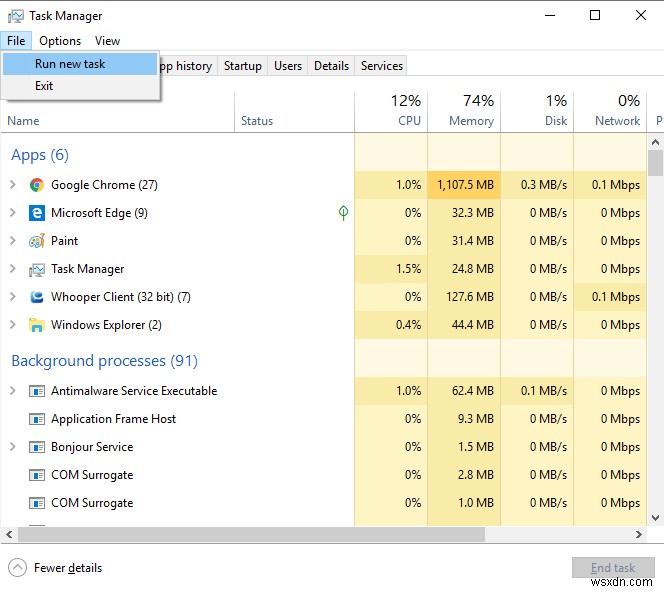Click Task Manager's 1.5% CPU cell
The image size is (664, 592).
pyautogui.click(x=391, y=269)
